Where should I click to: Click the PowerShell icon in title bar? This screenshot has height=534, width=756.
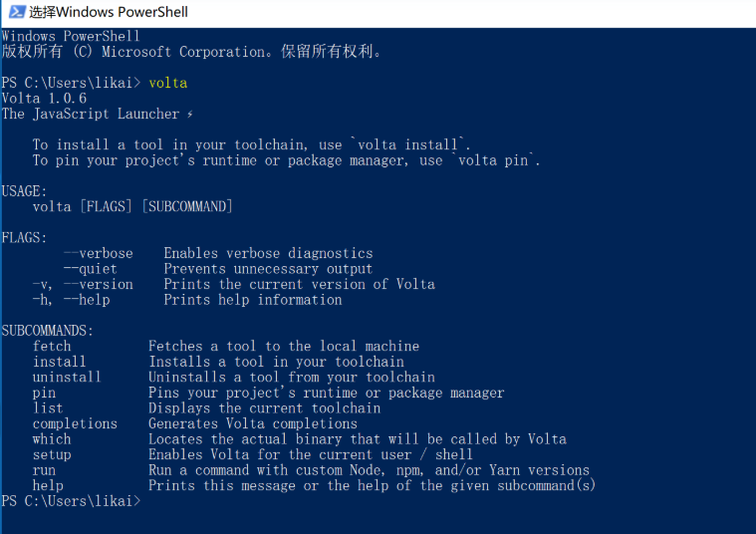coord(13,12)
